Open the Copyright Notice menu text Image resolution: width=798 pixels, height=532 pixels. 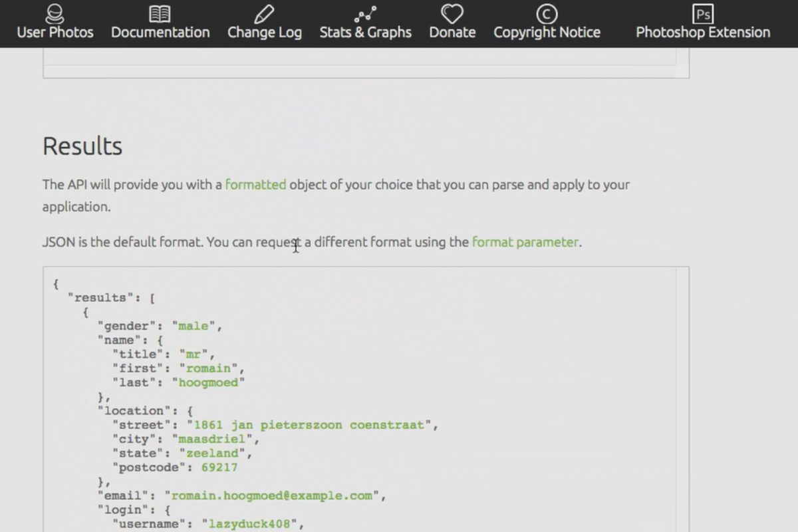(547, 33)
